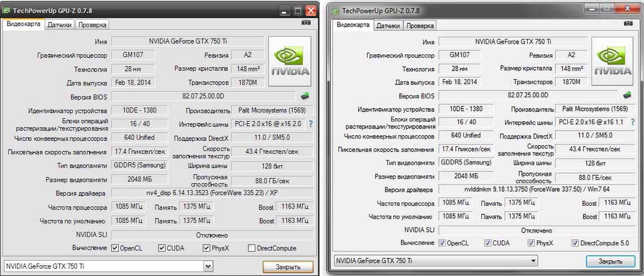Image resolution: width=644 pixels, height=276 pixels.
Task: Click bus interface question mark in right window
Action: (x=632, y=122)
